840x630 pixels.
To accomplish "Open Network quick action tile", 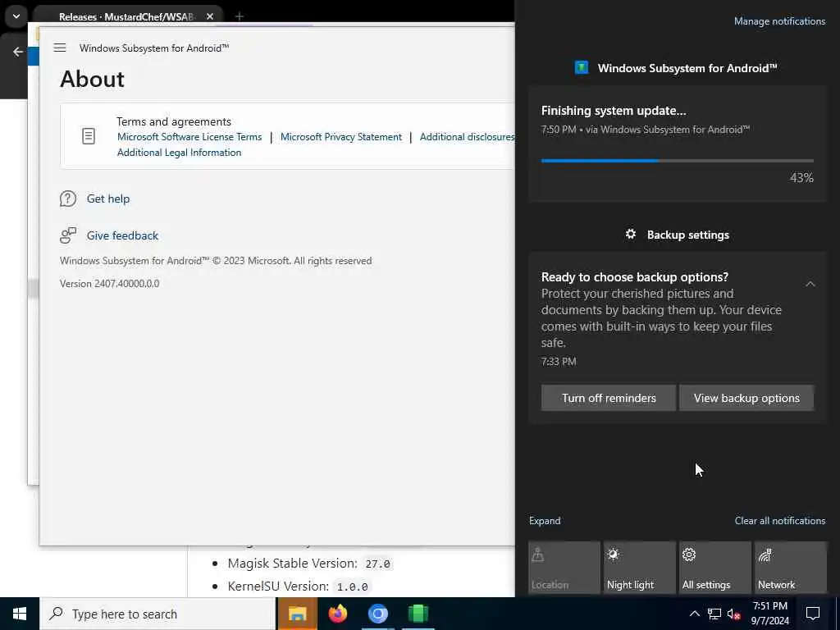I will 791,568.
